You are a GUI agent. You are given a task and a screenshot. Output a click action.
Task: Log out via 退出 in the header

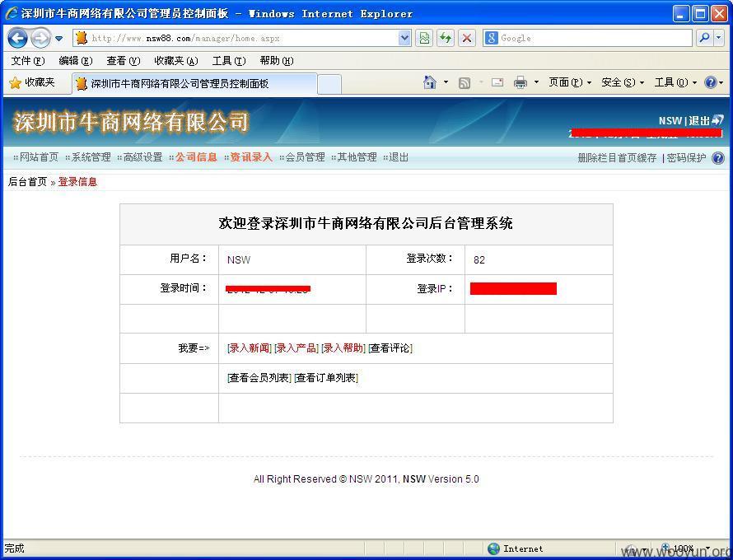[699, 120]
